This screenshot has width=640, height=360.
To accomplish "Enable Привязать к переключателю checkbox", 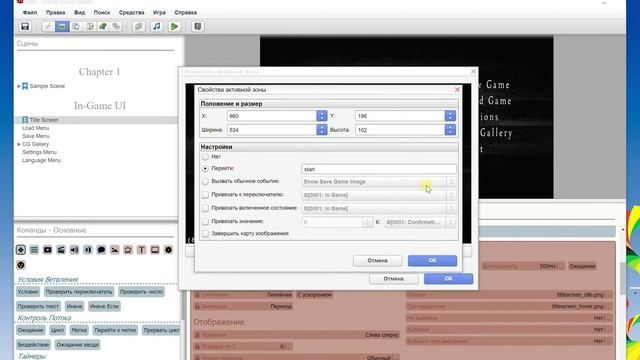I will point(205,195).
